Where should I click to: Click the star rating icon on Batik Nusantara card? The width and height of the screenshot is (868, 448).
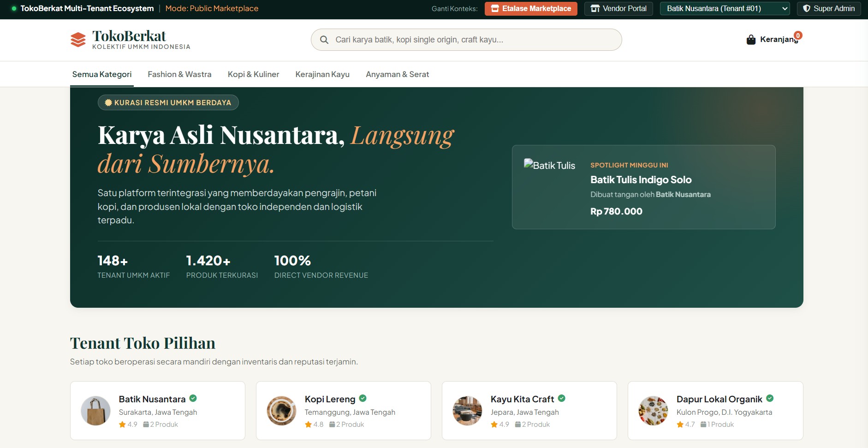[x=122, y=424]
